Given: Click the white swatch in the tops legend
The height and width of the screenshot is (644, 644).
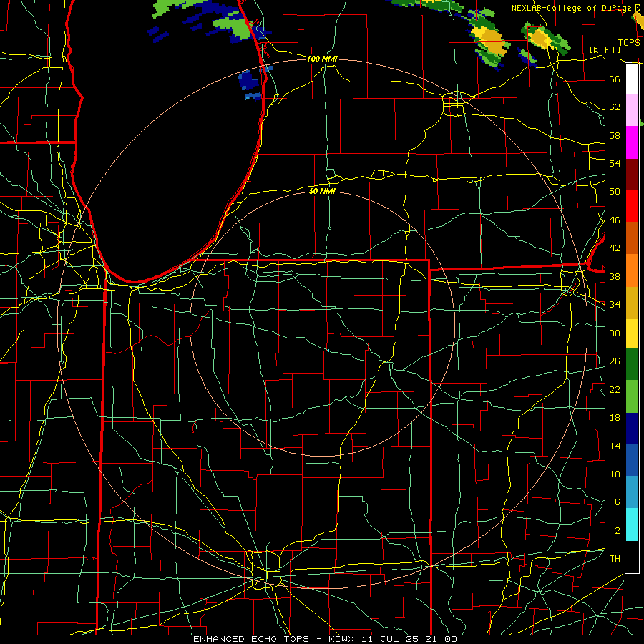Looking at the screenshot, I should click(x=632, y=79).
